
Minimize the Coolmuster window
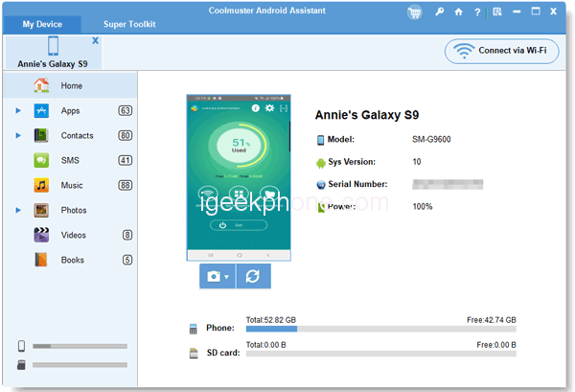click(x=517, y=12)
